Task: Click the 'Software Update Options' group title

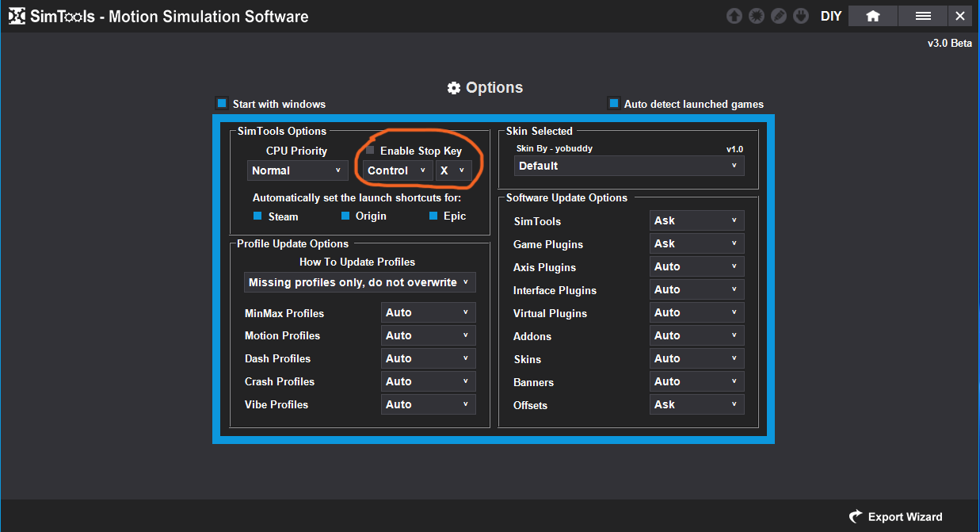Action: (566, 197)
